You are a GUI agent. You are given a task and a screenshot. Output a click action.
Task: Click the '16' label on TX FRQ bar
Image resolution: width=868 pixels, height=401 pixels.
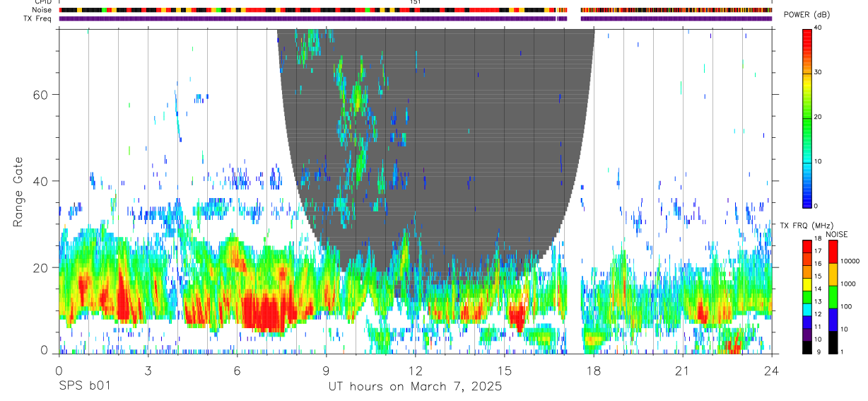coord(818,264)
